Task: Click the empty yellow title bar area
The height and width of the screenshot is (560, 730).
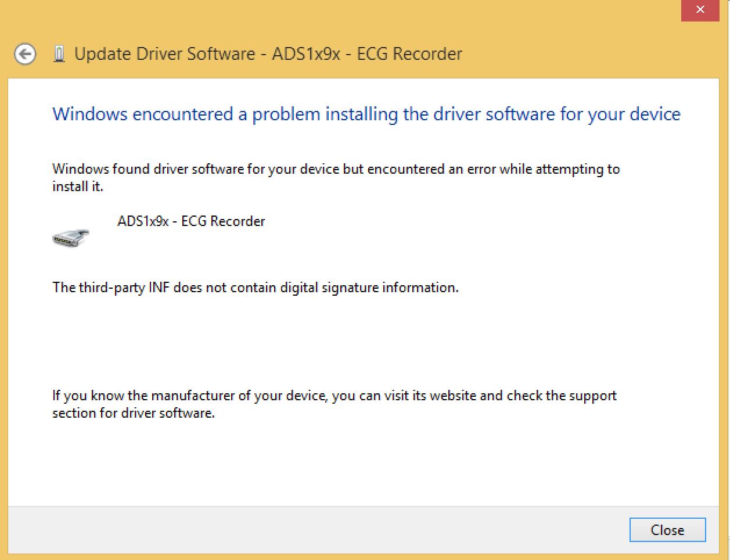Action: click(x=407, y=17)
